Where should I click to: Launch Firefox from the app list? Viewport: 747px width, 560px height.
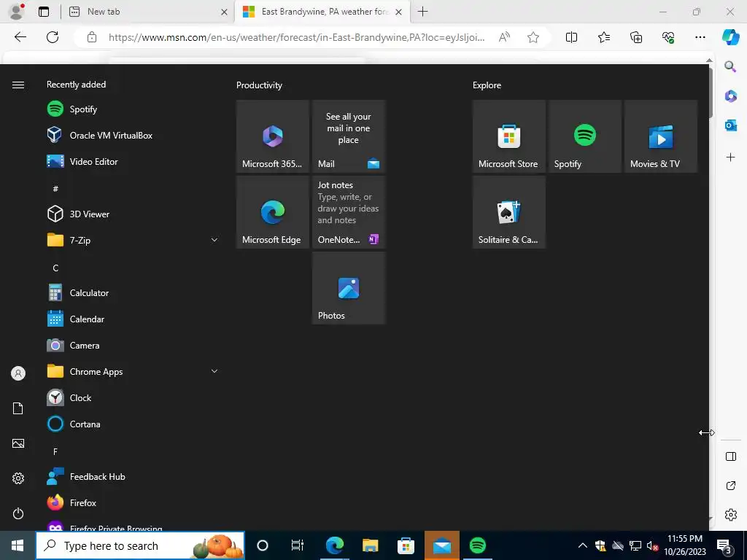(x=133, y=503)
